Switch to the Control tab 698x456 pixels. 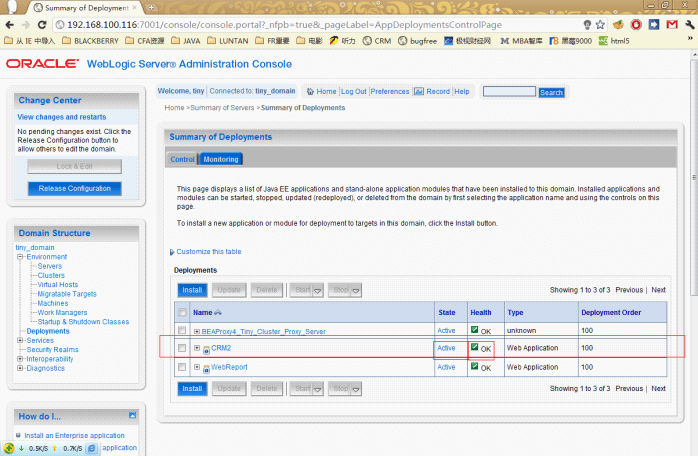coord(182,159)
